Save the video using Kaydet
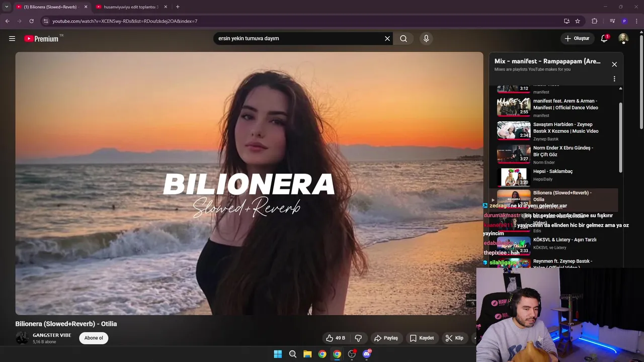 coord(422,338)
